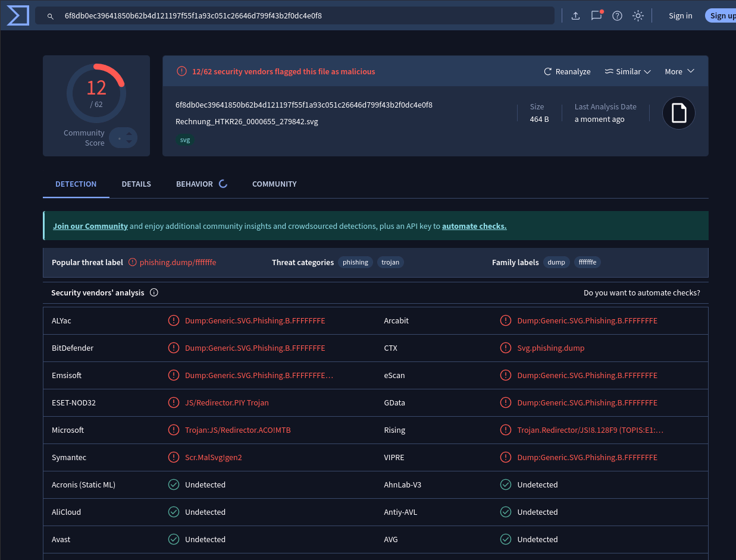The height and width of the screenshot is (560, 736).
Task: Follow the Join our Community link
Action: pyautogui.click(x=90, y=226)
